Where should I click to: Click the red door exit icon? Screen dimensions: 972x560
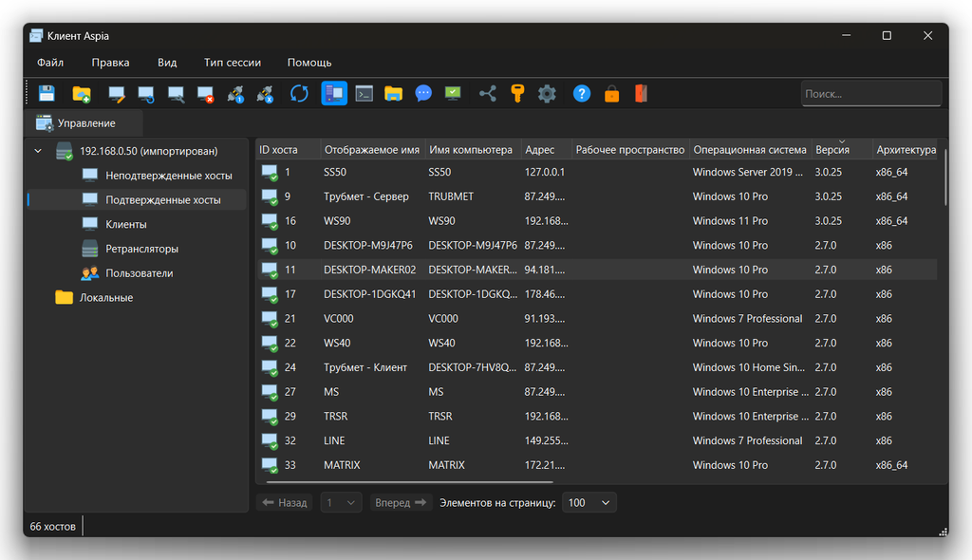641,94
